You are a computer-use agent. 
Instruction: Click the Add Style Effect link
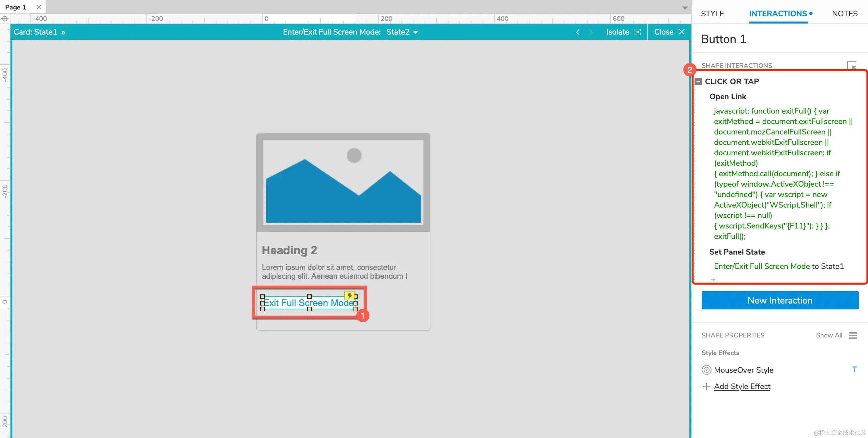coord(742,386)
